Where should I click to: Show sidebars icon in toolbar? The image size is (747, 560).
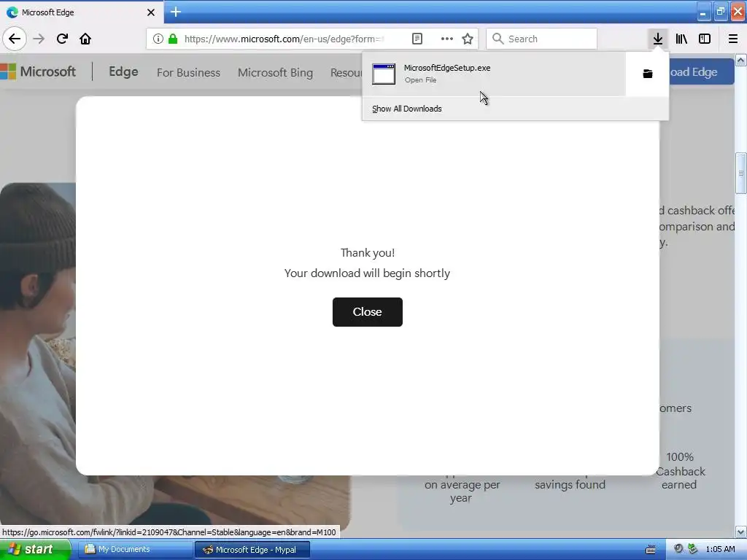pyautogui.click(x=705, y=39)
